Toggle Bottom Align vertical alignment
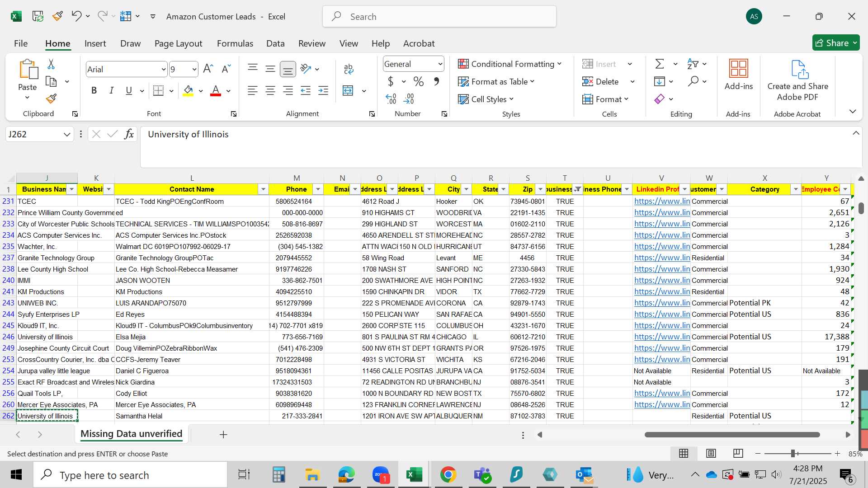 click(288, 69)
